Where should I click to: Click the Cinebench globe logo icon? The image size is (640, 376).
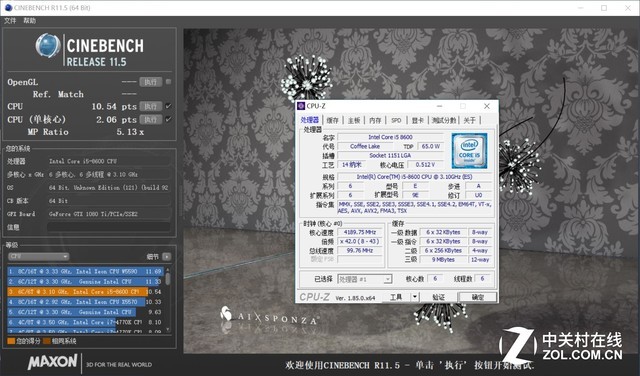[48, 45]
